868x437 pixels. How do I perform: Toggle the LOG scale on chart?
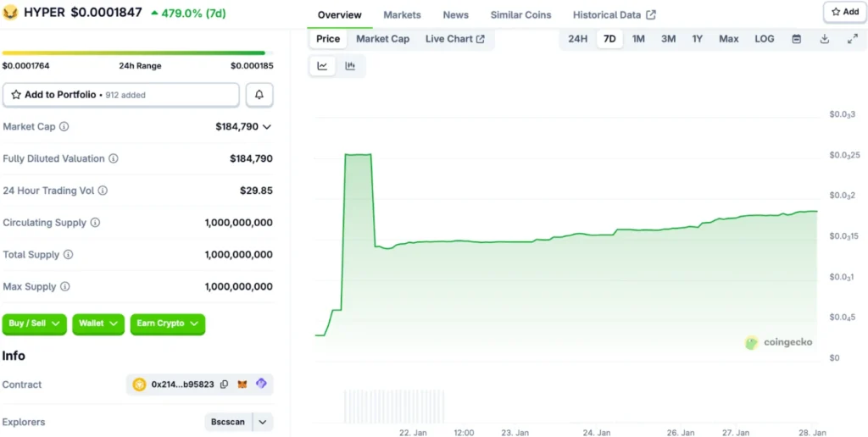point(764,39)
